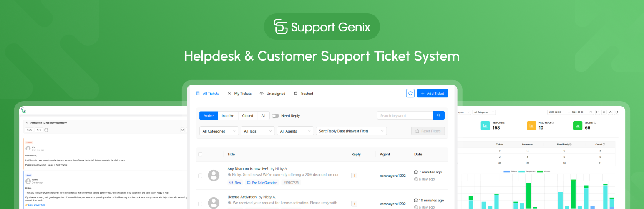Click Kris's avatar in the ticket conversation
Image resolution: width=644 pixels, height=209 pixels.
[x=28, y=148]
